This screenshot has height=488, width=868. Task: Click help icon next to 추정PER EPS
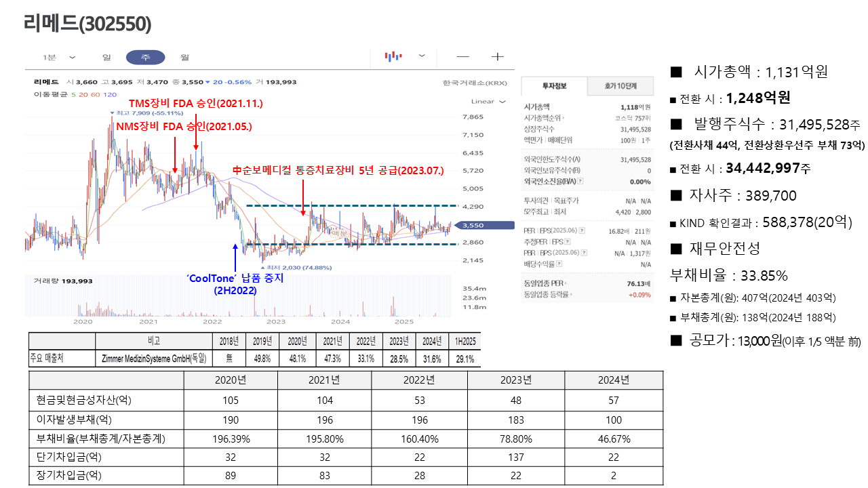[x=567, y=242]
